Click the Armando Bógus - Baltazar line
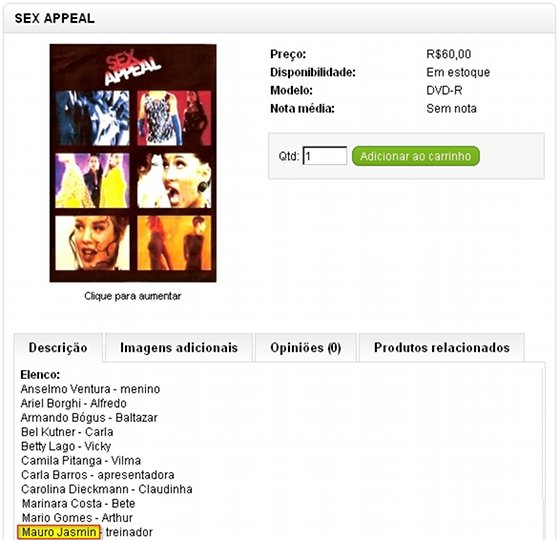 [89, 418]
